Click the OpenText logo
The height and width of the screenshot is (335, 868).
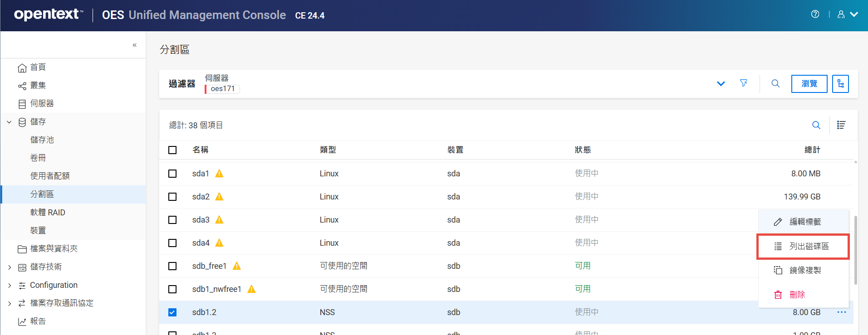point(49,15)
